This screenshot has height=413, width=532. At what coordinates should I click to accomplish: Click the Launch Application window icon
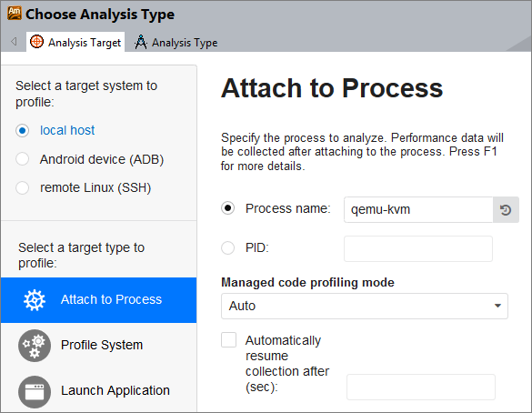click(35, 391)
